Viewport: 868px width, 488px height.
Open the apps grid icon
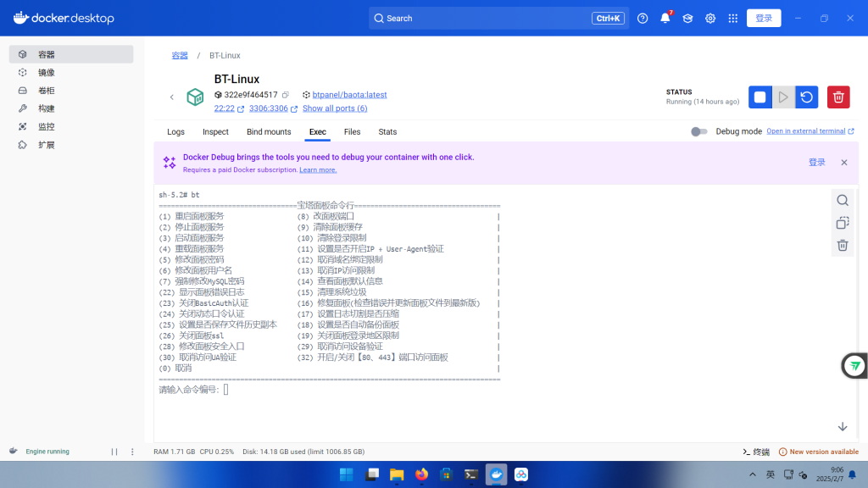(x=733, y=19)
